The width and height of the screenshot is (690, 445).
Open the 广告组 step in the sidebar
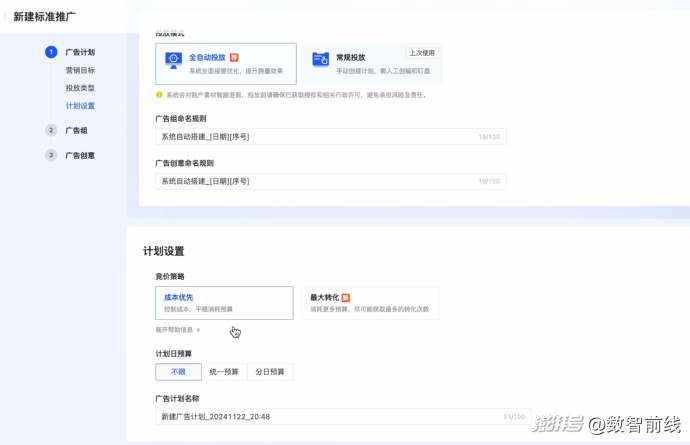76,130
